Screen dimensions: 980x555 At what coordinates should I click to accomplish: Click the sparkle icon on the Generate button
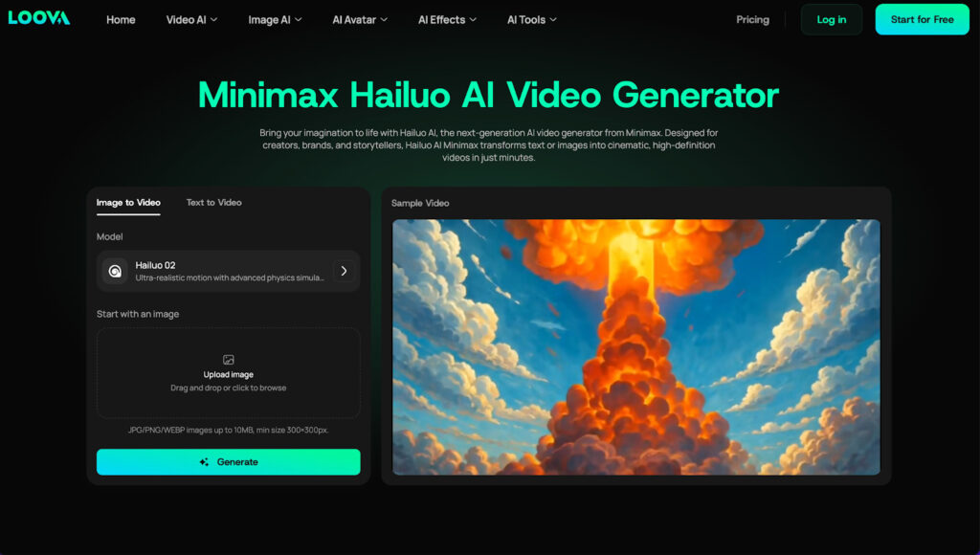204,462
